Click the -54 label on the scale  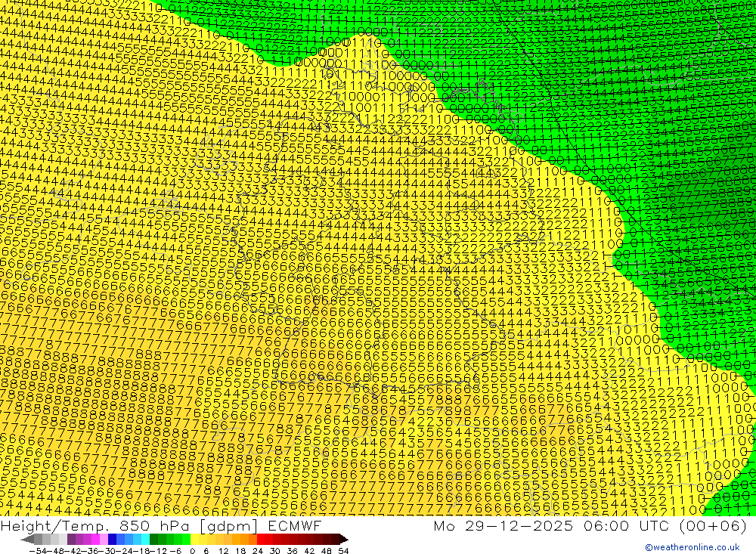pyautogui.click(x=38, y=551)
